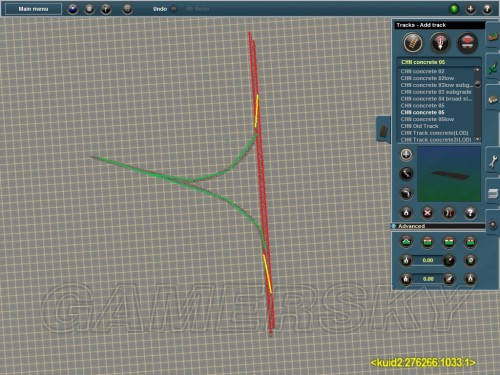Click the lower 0.00 value field
Viewport: 500px width, 375px height.
coord(428,279)
